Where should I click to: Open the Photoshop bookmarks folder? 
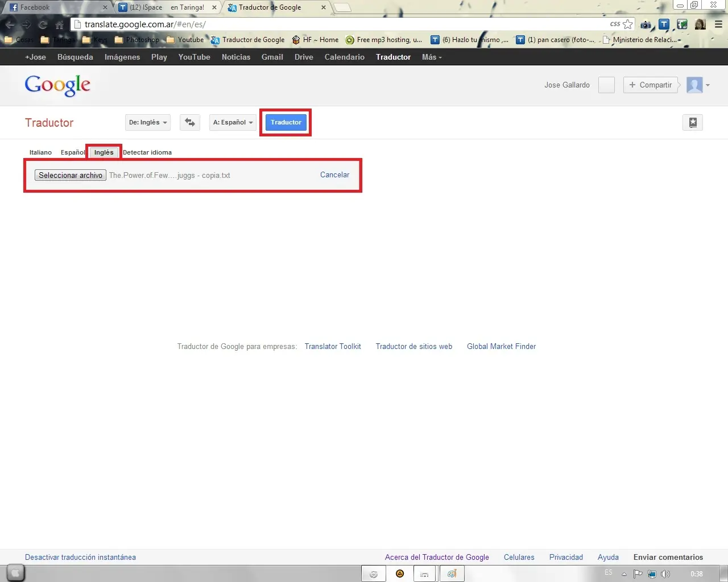click(137, 40)
